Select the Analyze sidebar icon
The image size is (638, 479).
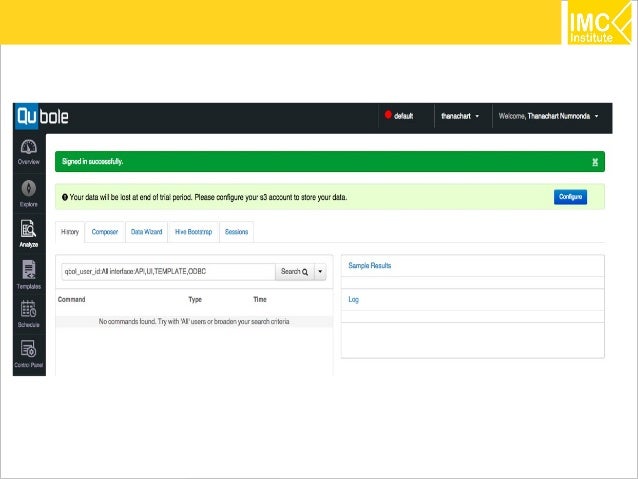click(x=28, y=233)
